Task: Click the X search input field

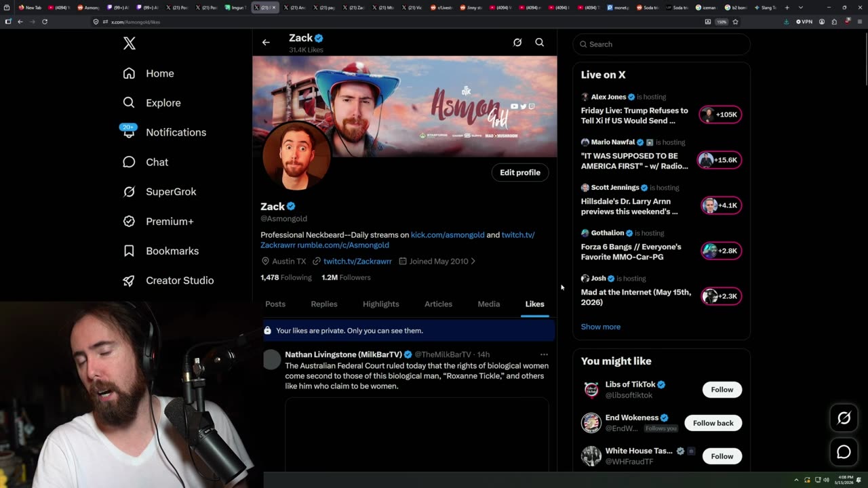Action: 662,44
